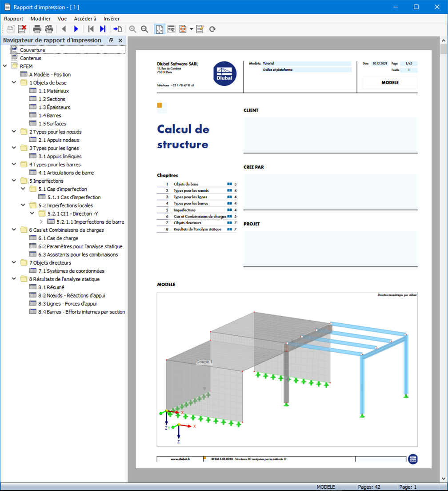The height and width of the screenshot is (491, 448).
Task: Click the zoom in magnifier
Action: tap(132, 29)
